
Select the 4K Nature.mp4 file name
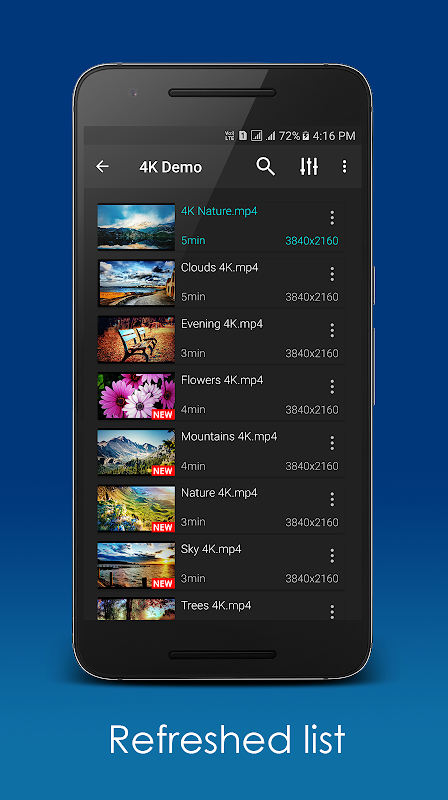(219, 211)
